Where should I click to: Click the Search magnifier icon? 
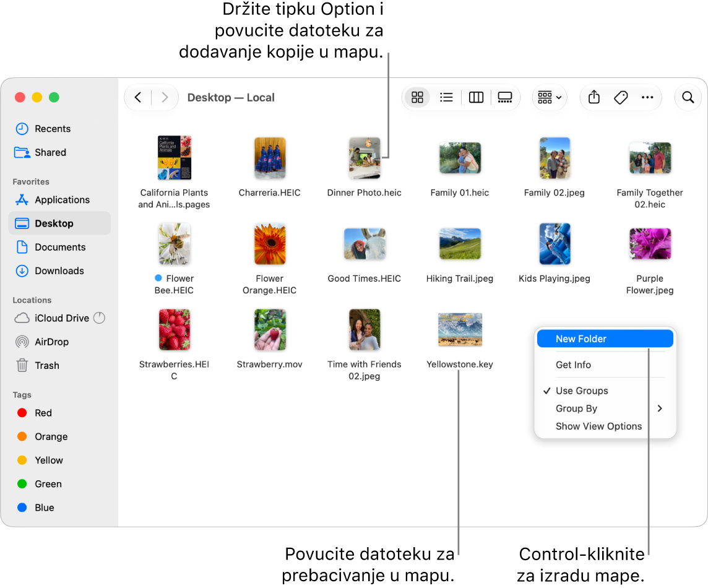tap(688, 97)
